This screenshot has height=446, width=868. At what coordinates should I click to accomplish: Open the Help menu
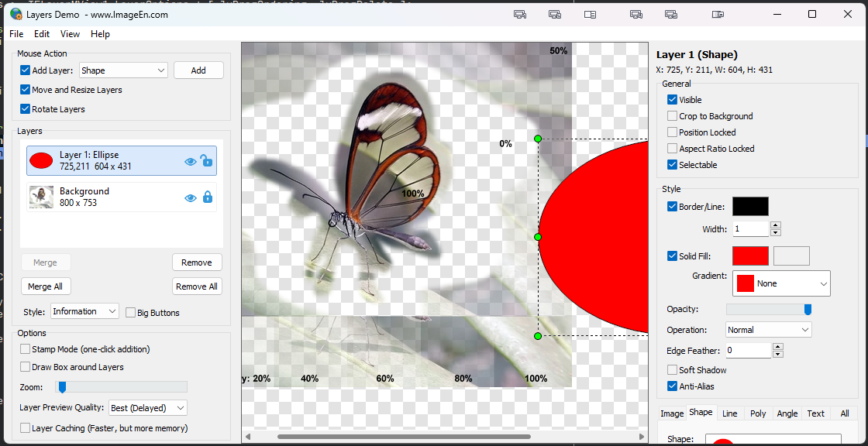(x=100, y=34)
